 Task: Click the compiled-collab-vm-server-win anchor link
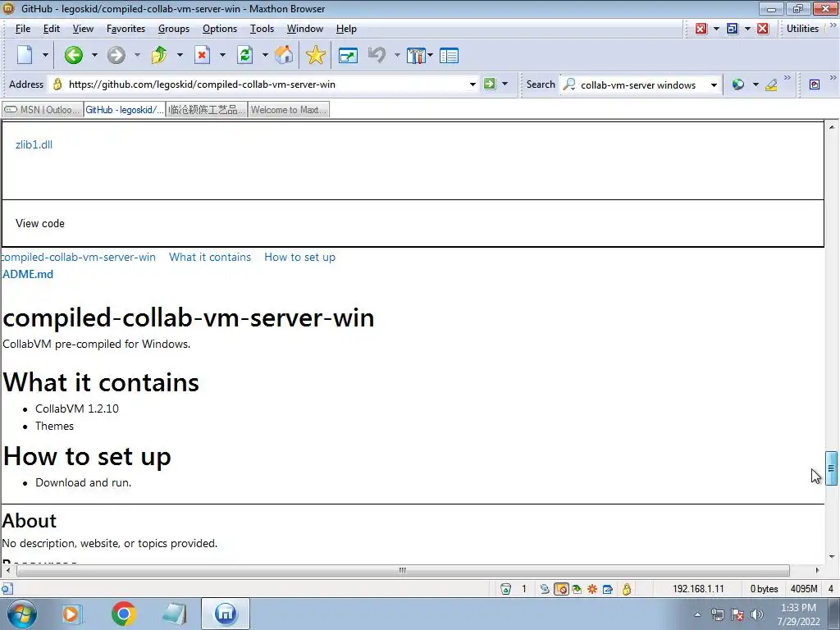pos(79,257)
